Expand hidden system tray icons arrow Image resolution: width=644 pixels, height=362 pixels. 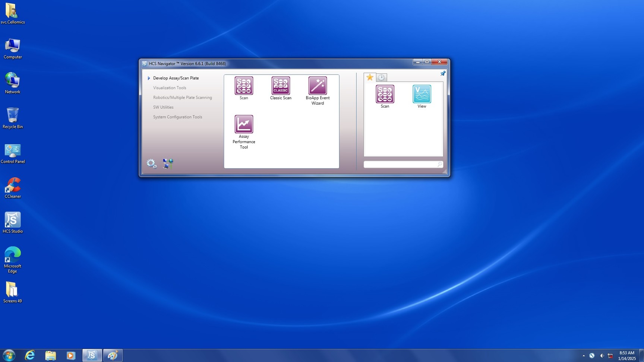pyautogui.click(x=583, y=356)
